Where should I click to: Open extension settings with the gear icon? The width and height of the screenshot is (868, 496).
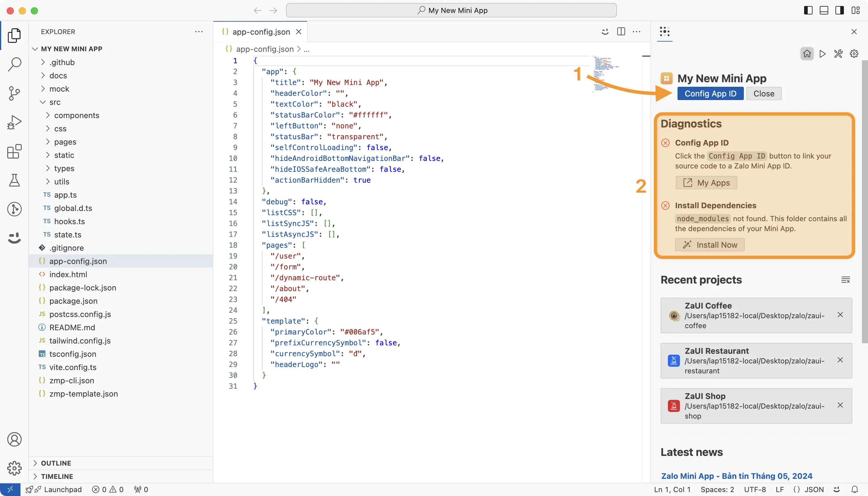click(854, 53)
